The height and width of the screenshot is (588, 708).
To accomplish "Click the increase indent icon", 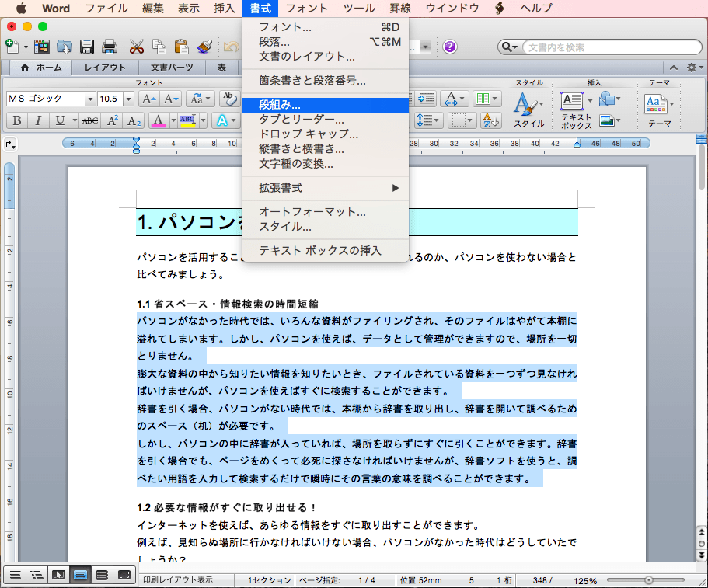I will [426, 99].
